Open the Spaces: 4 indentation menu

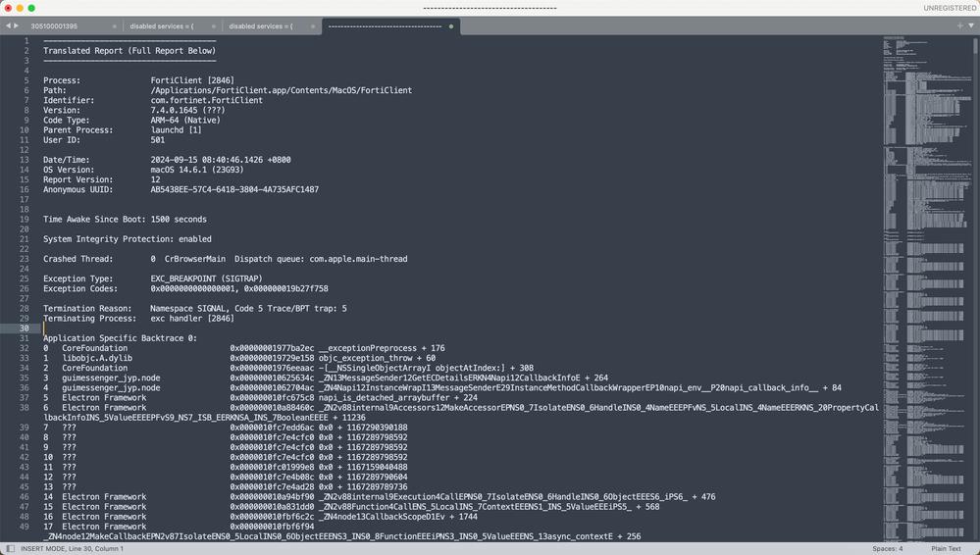pyautogui.click(x=888, y=549)
